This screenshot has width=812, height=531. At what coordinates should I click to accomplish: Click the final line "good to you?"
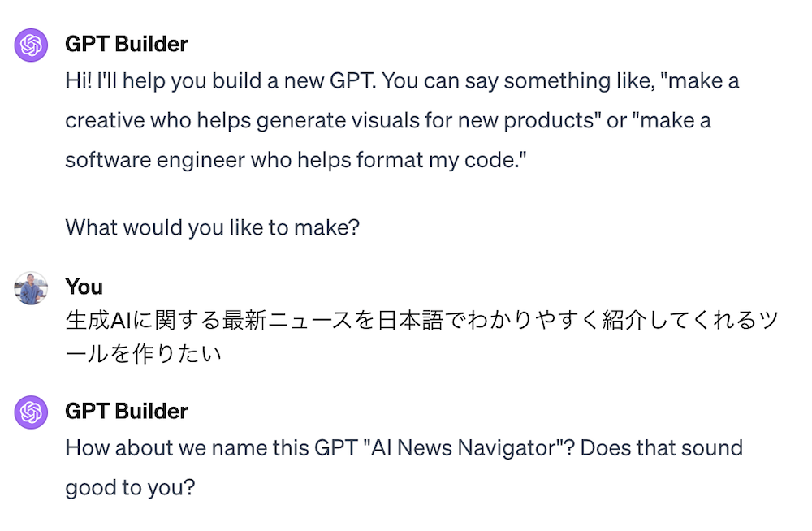(x=130, y=488)
